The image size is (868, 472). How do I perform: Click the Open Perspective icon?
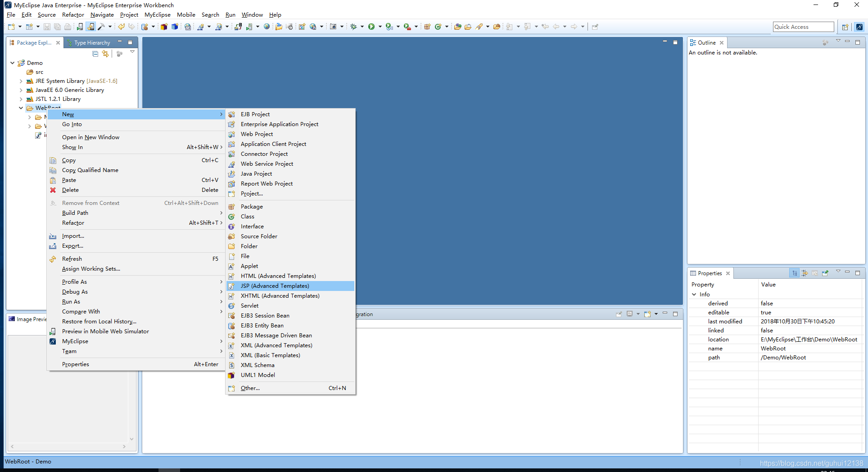point(845,27)
